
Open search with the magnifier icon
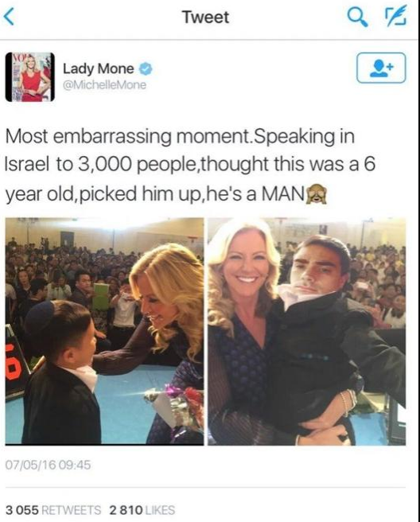358,17
